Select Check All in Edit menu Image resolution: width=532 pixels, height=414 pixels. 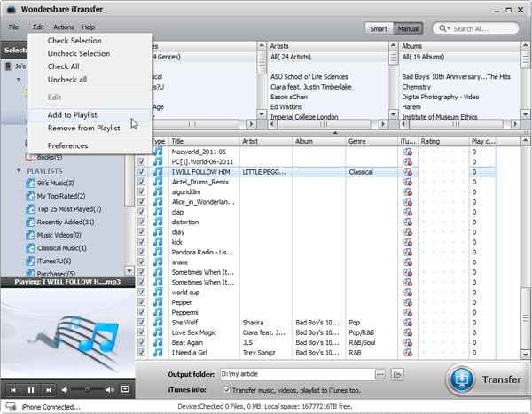coord(90,66)
